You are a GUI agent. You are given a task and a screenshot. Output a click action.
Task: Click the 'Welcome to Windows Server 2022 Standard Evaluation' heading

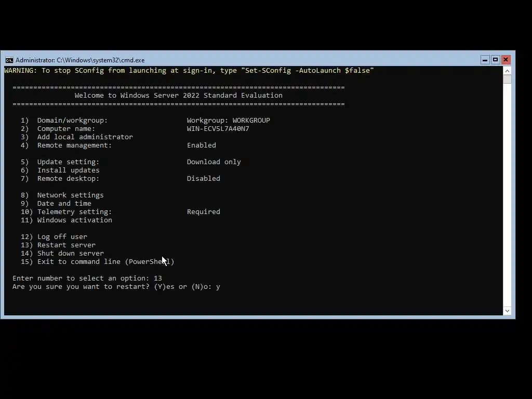pyautogui.click(x=179, y=96)
